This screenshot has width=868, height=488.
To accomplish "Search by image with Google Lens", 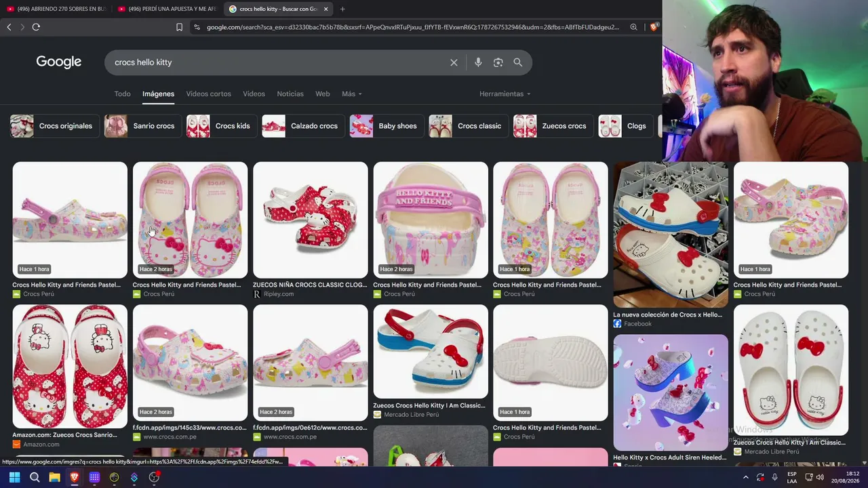I will [x=498, y=62].
